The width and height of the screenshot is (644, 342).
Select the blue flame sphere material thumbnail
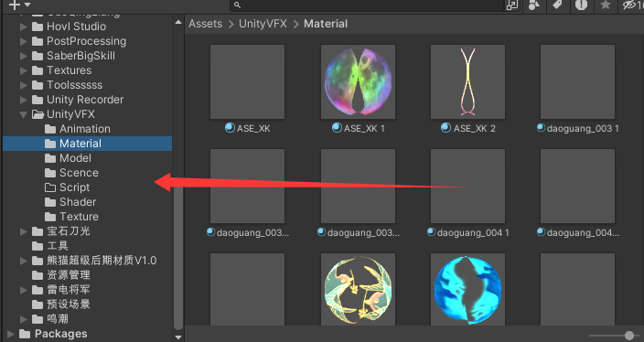tap(467, 290)
